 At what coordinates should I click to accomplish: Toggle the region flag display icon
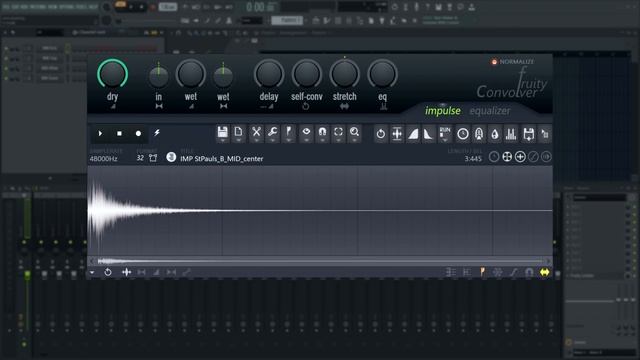[x=482, y=272]
